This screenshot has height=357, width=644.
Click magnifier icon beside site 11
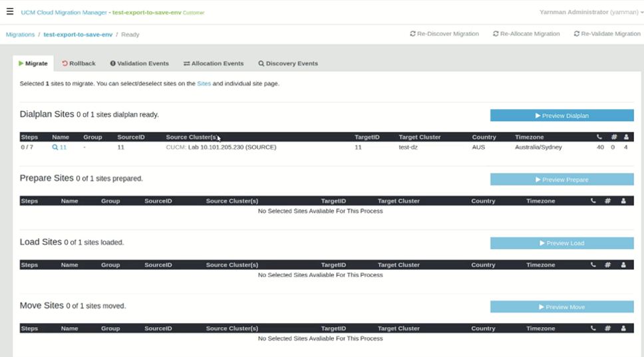[55, 148]
